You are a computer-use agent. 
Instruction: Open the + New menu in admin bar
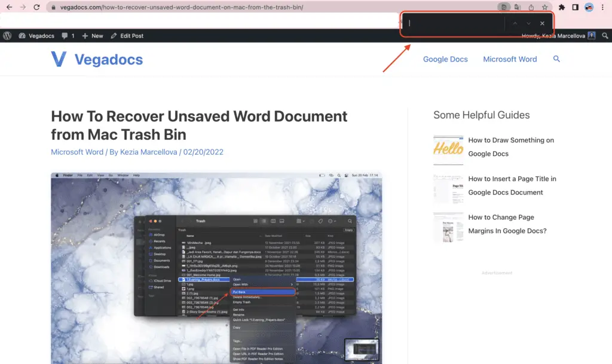[93, 35]
